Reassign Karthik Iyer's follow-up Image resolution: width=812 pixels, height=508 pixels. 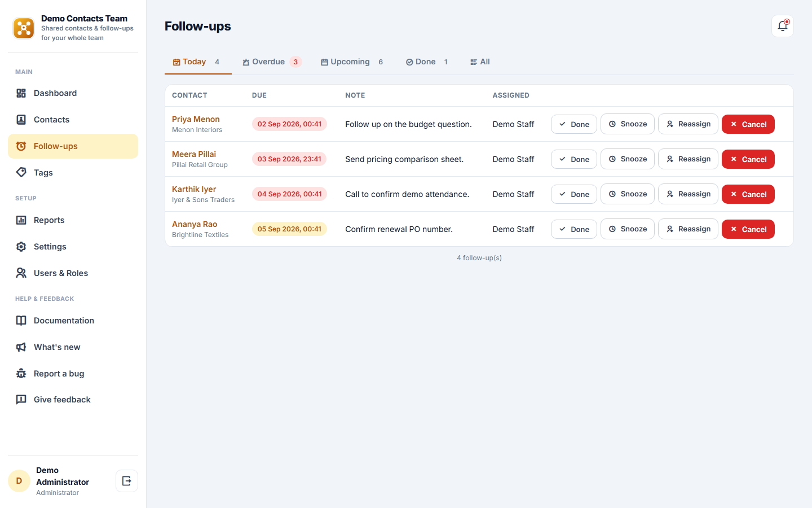coord(688,194)
